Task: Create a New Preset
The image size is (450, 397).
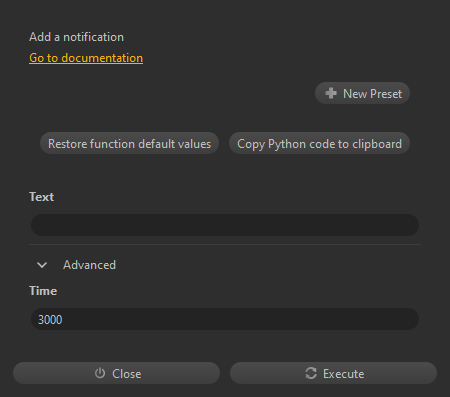Action: 362,93
